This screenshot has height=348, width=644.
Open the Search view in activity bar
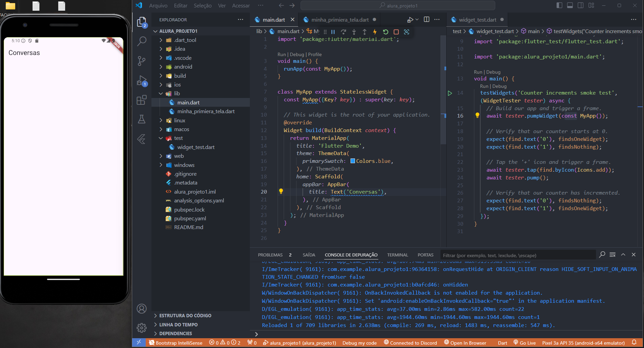141,41
